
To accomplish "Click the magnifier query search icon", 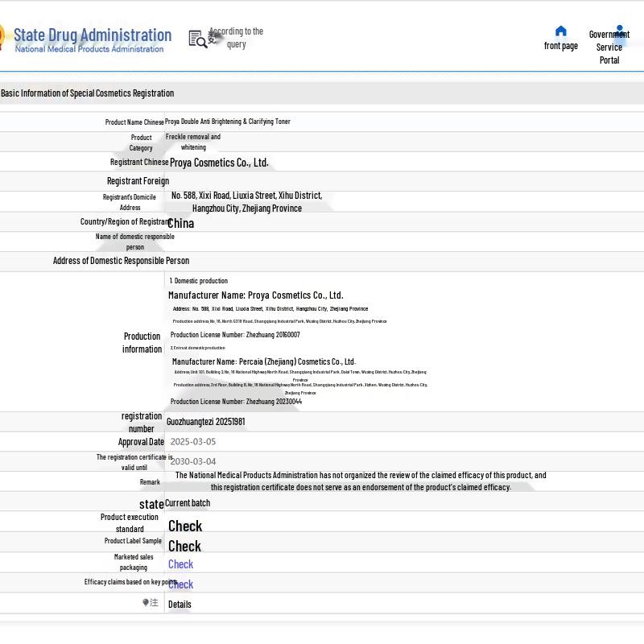I will pos(197,39).
